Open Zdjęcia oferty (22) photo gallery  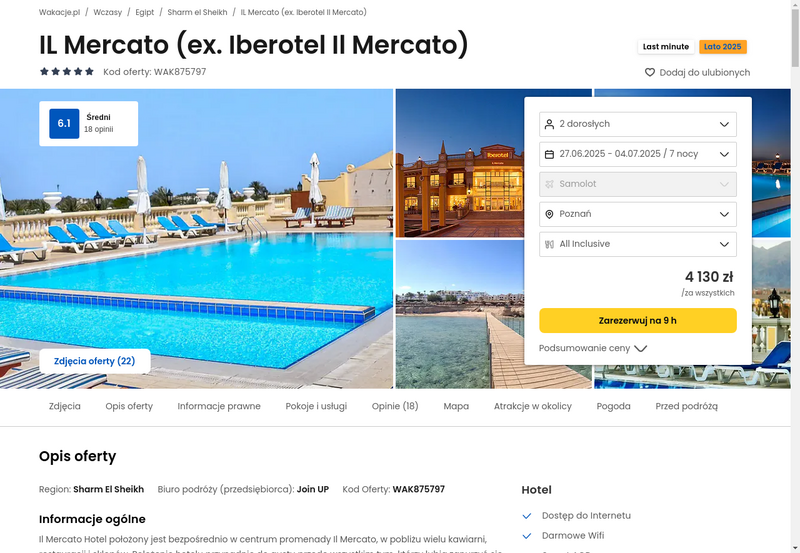click(x=94, y=361)
